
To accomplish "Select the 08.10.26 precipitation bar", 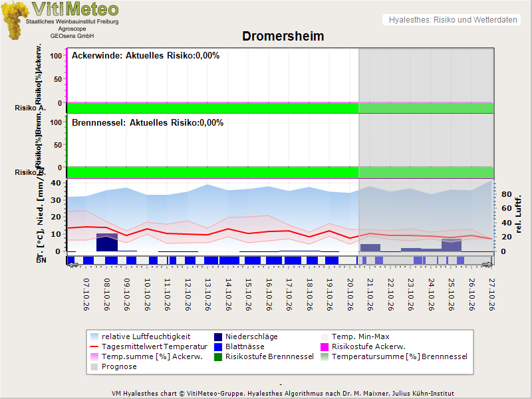I will [x=107, y=242].
